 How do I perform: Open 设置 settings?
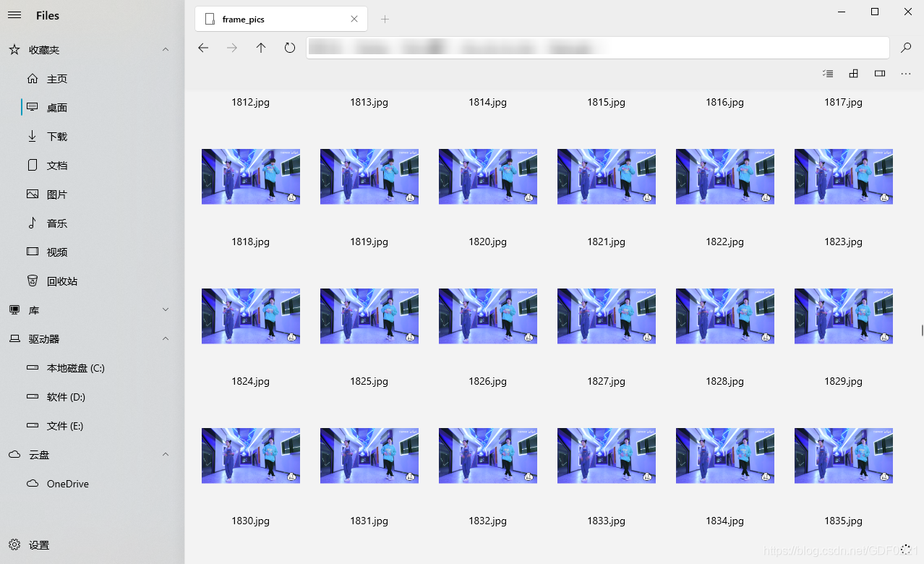(39, 545)
